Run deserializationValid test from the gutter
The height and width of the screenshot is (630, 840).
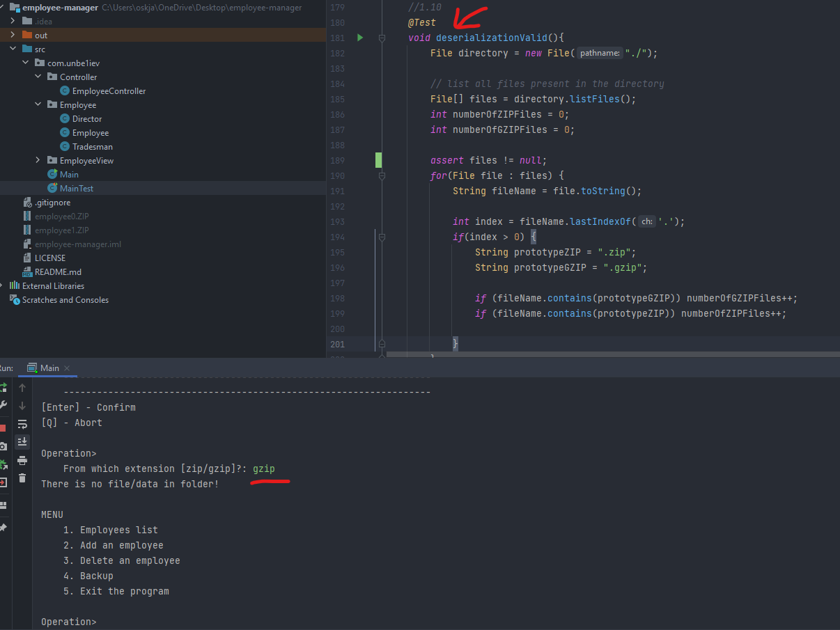[359, 38]
